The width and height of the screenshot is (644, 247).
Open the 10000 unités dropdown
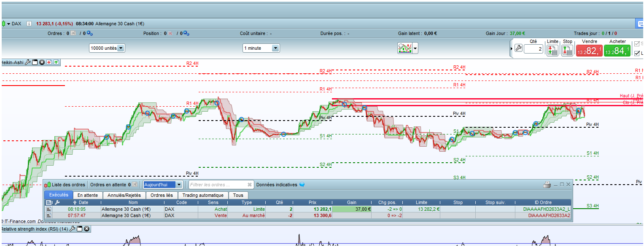108,48
